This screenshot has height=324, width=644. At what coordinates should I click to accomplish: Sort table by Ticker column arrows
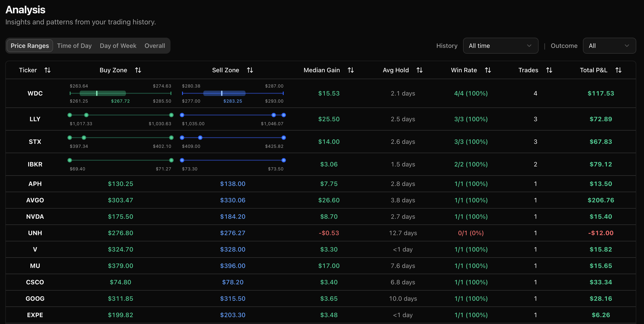tap(48, 70)
